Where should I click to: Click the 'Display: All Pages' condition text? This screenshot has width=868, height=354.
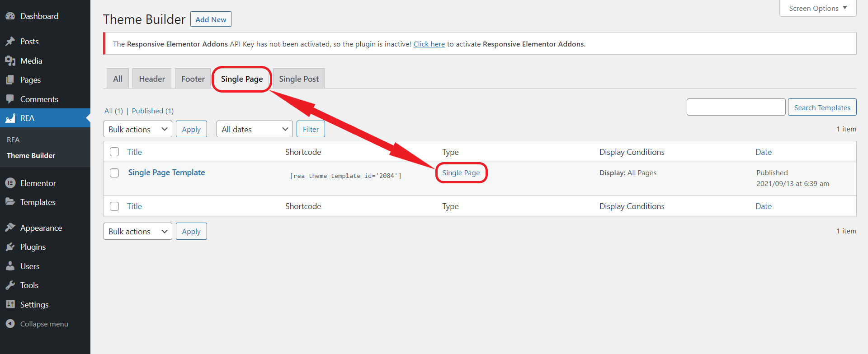(x=628, y=173)
